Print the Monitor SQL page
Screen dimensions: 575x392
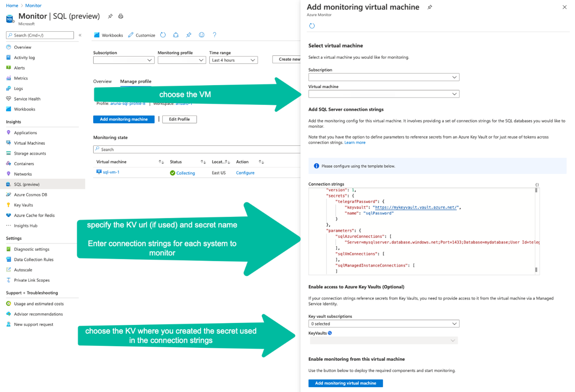click(121, 16)
